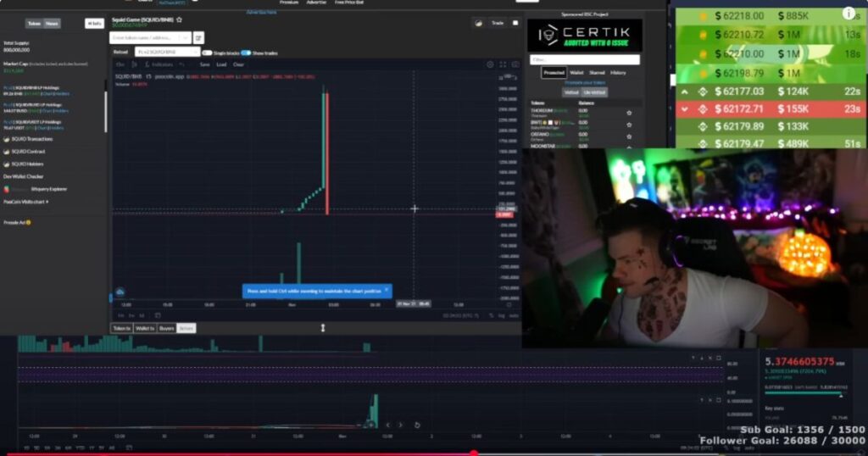Tick the checkbox beside the Trade button

[x=515, y=23]
